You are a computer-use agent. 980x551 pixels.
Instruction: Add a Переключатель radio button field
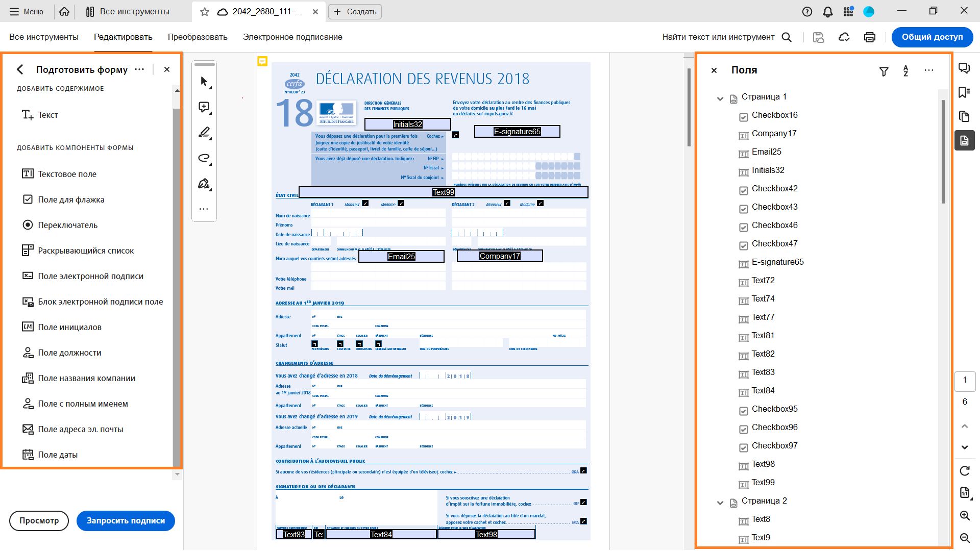coord(67,225)
